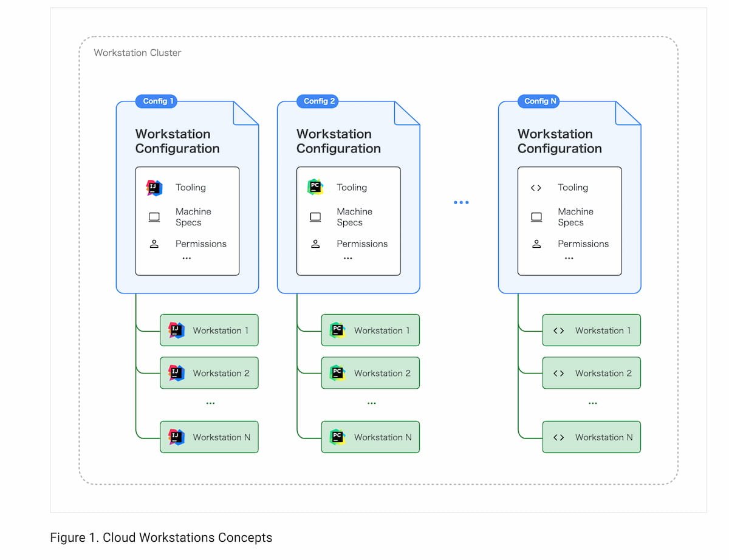Select the Config 1 label badge
This screenshot has height=560, width=729.
tap(156, 101)
